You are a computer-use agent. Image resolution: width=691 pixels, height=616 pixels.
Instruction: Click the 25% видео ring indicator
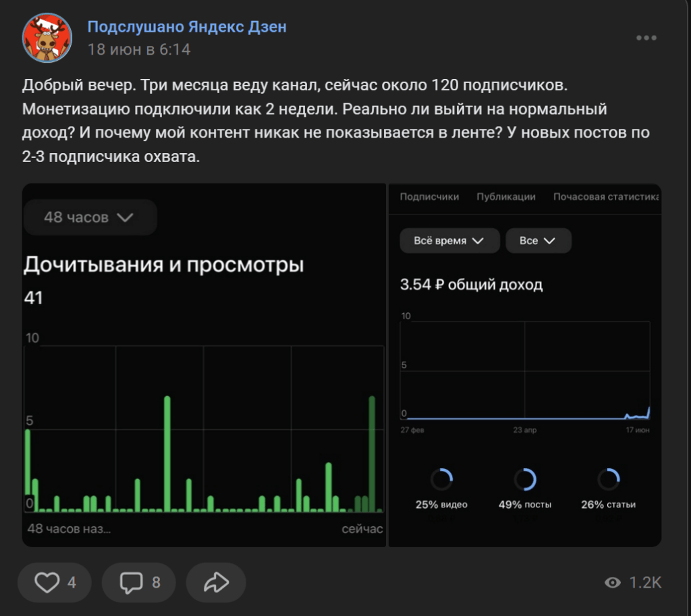pos(441,480)
